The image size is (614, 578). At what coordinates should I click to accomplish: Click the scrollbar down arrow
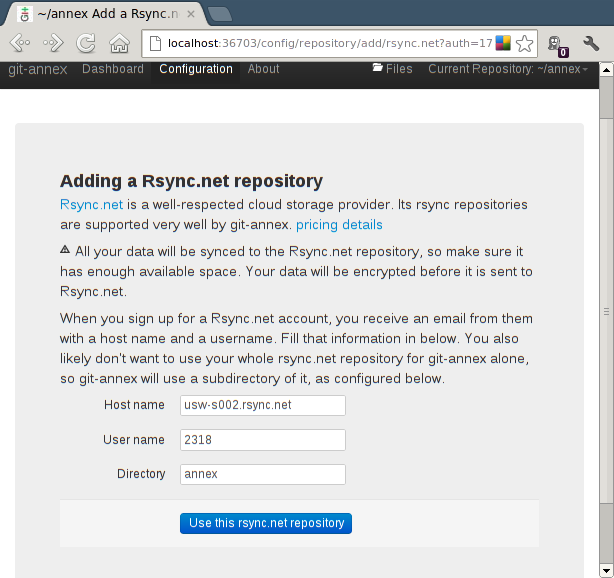coord(606,571)
